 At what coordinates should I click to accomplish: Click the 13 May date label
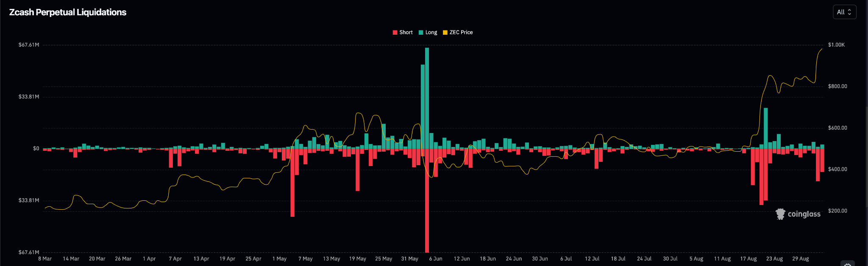(331, 259)
